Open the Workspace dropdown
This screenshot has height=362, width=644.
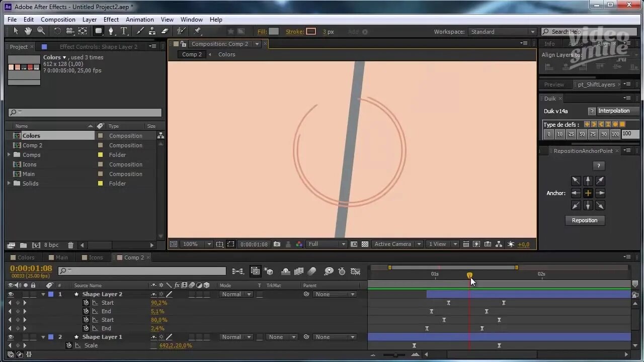click(x=502, y=31)
